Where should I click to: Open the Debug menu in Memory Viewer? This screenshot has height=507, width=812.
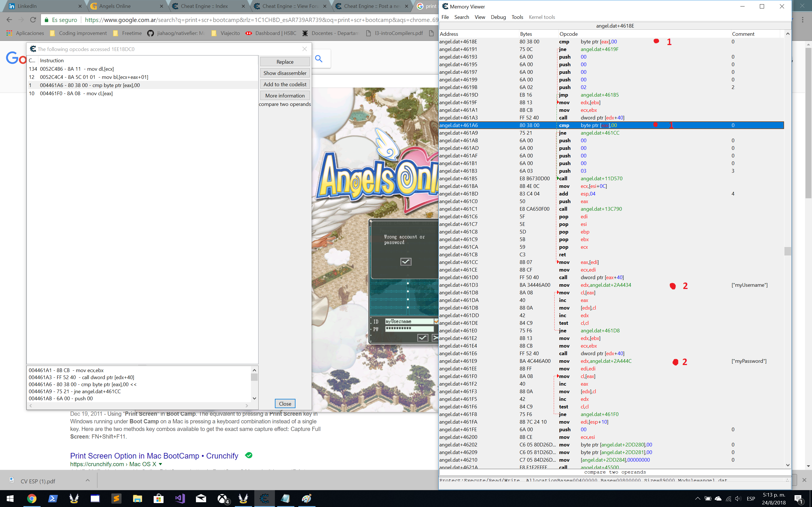498,17
